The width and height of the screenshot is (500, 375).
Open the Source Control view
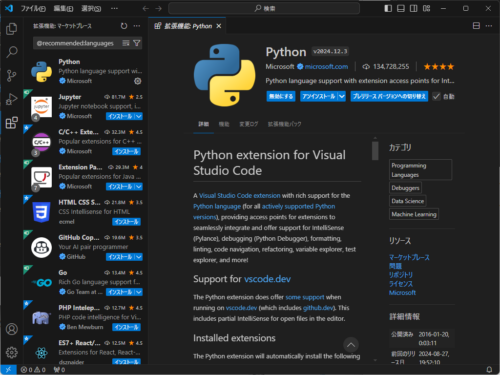tap(12, 76)
